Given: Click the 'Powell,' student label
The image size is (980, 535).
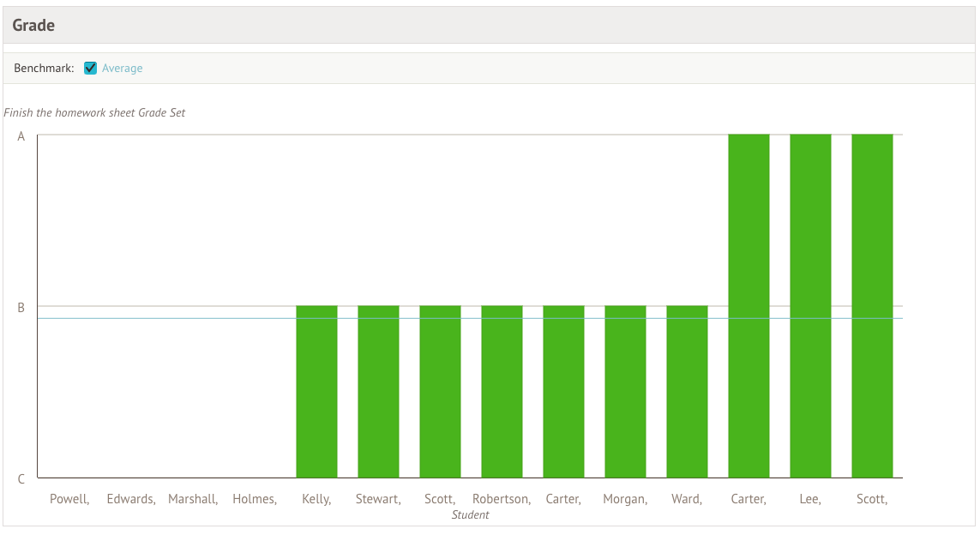Looking at the screenshot, I should tap(69, 499).
